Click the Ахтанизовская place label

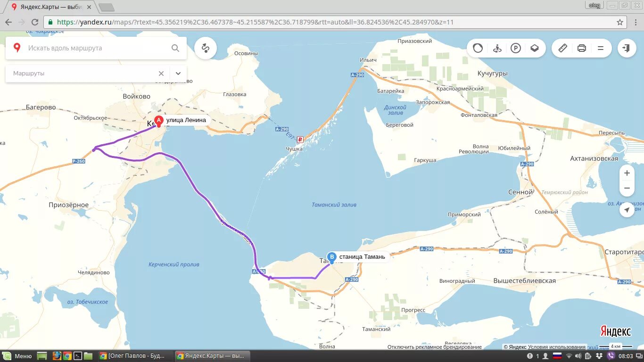[x=594, y=158]
